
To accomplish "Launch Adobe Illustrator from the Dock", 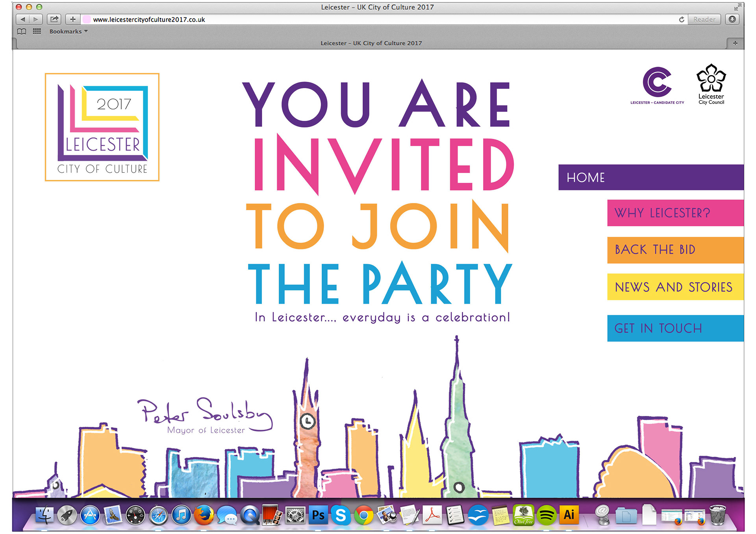I will [x=569, y=515].
